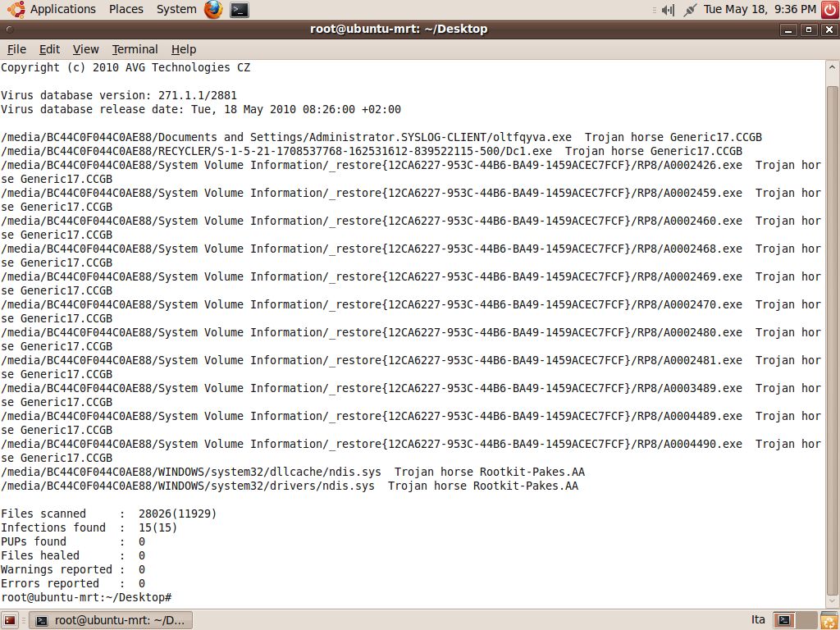Screen dimensions: 840x630
Task: Click the A0002459.exe infection line
Action: point(411,200)
